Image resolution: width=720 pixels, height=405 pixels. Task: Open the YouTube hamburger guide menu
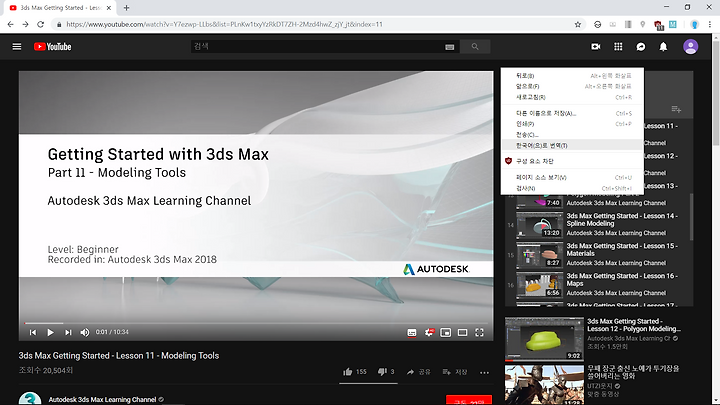[17, 46]
